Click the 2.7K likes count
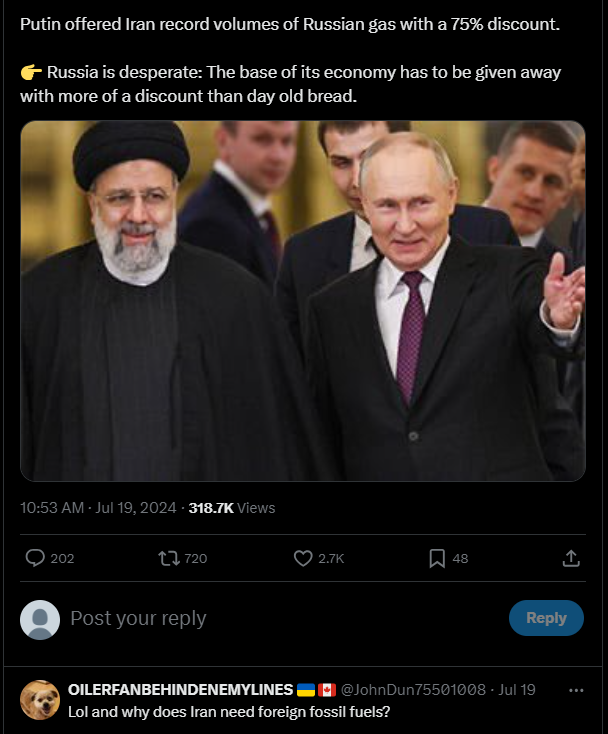The height and width of the screenshot is (734, 608). pos(331,558)
